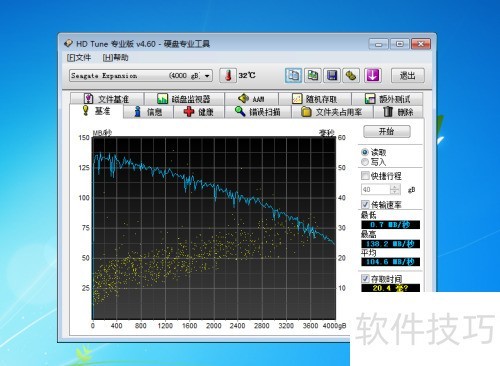Copy screenshot to clipboard icon

click(313, 76)
